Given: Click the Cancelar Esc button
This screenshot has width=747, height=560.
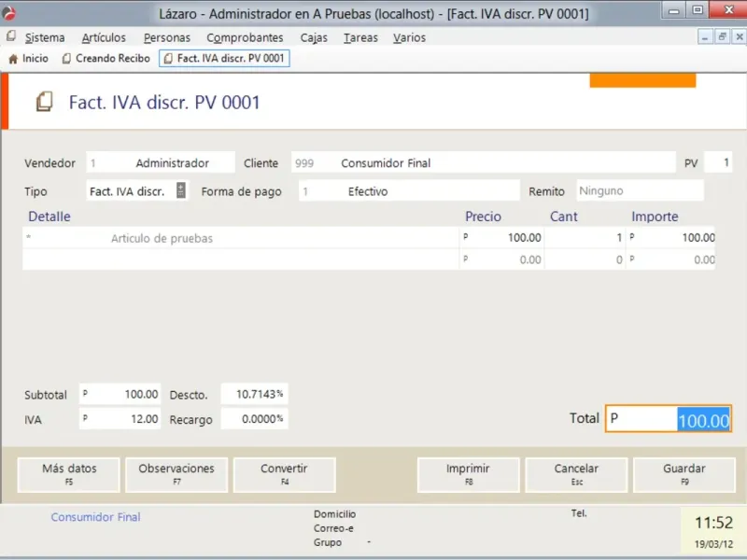Looking at the screenshot, I should (x=576, y=474).
